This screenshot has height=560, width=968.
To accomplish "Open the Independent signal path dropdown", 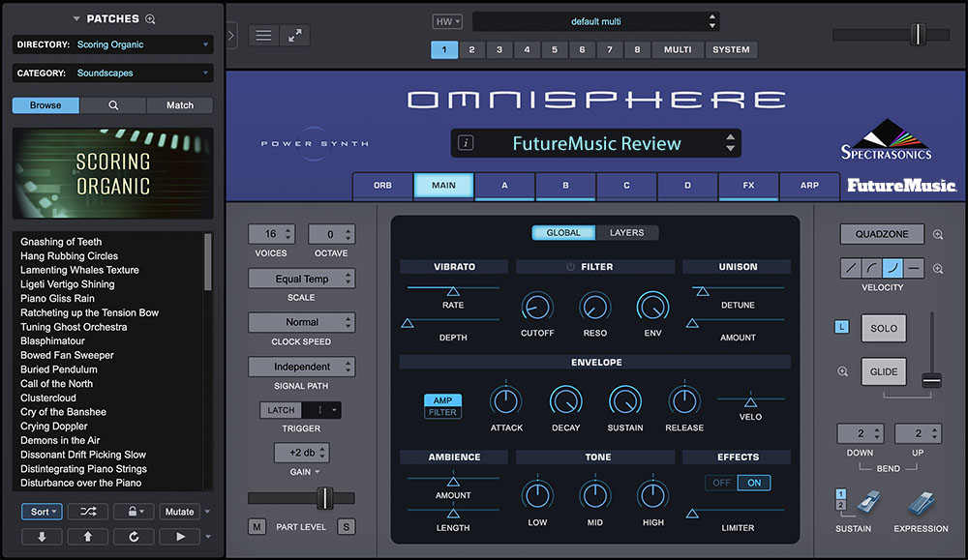I will click(301, 367).
